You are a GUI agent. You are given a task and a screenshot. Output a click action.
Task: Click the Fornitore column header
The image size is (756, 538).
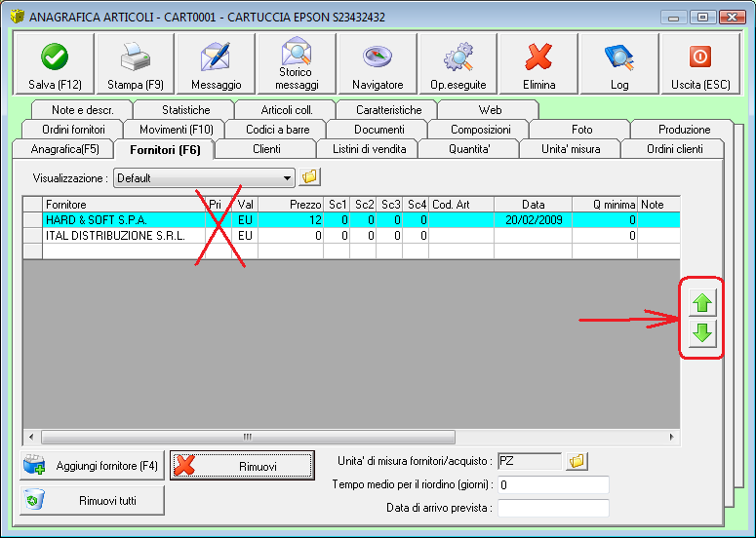click(x=124, y=205)
